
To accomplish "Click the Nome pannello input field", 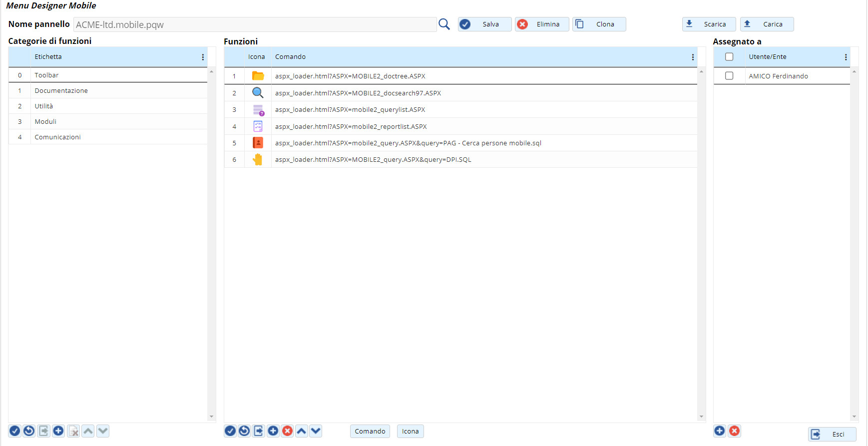I will tap(255, 24).
